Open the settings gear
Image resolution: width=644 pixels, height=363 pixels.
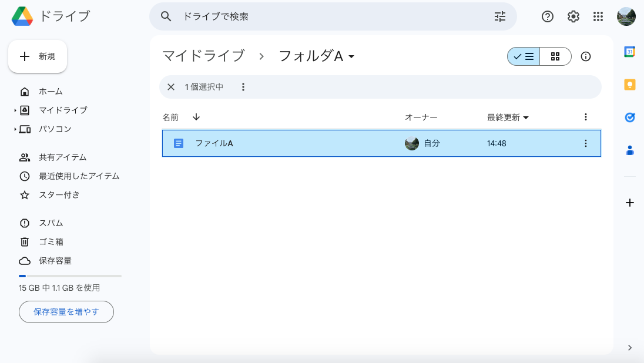pos(573,16)
